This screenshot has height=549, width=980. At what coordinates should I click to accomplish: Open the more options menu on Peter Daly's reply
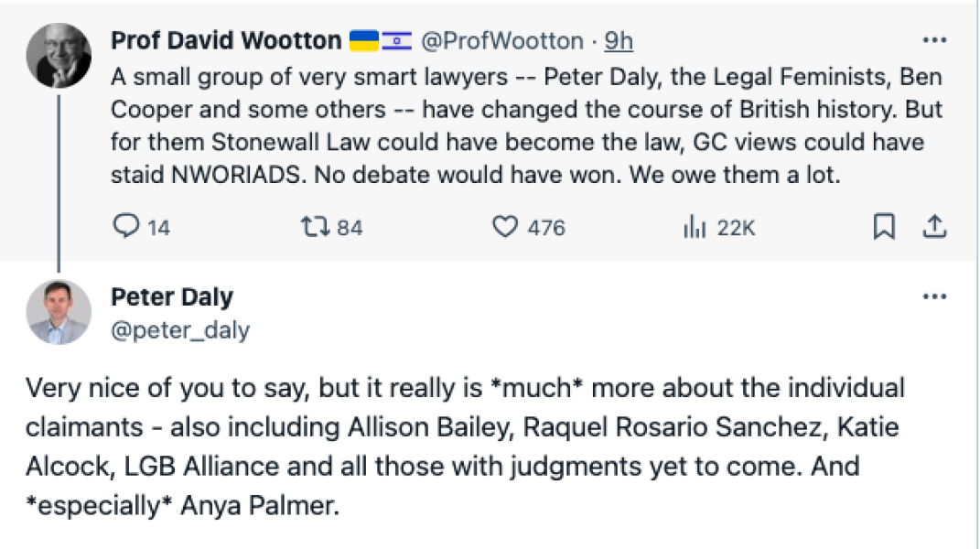pos(935,294)
